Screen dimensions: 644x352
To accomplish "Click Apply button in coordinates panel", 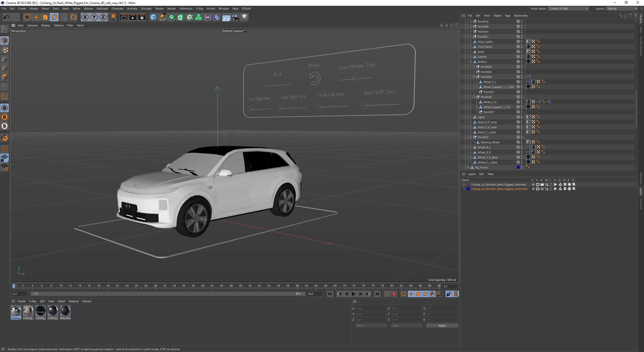I will tap(441, 325).
